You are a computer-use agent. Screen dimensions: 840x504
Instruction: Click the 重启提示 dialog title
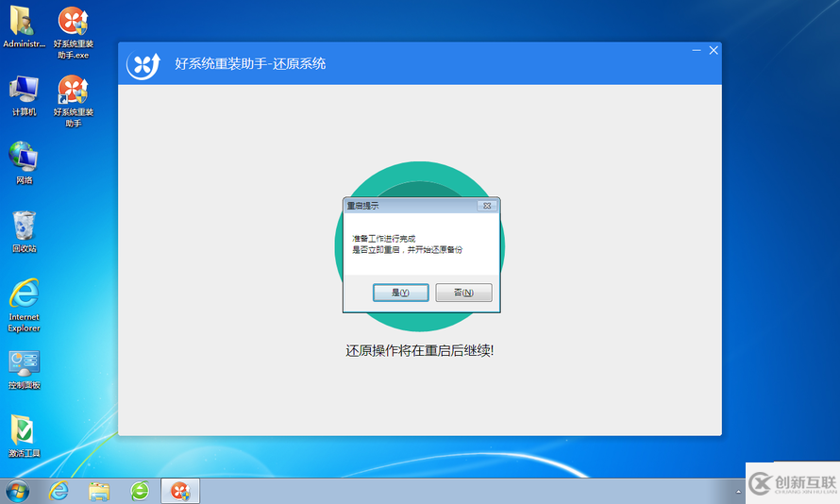click(x=362, y=206)
